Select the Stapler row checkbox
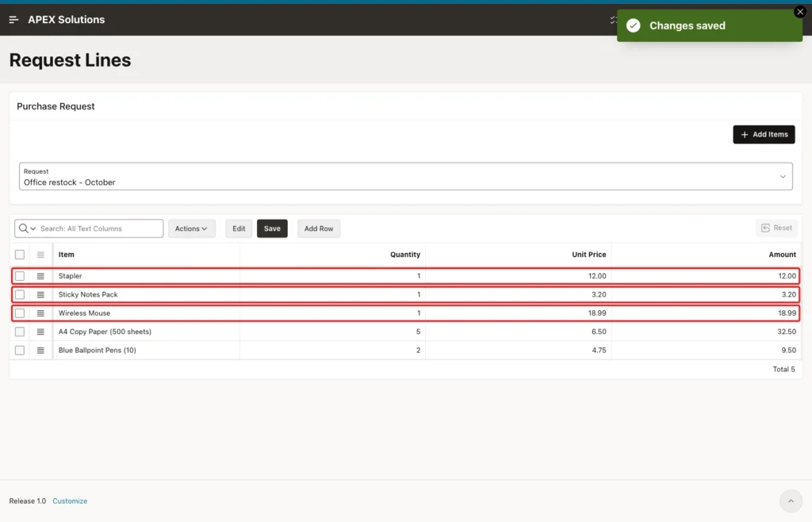Screen dimensions: 812x522 coord(20,276)
